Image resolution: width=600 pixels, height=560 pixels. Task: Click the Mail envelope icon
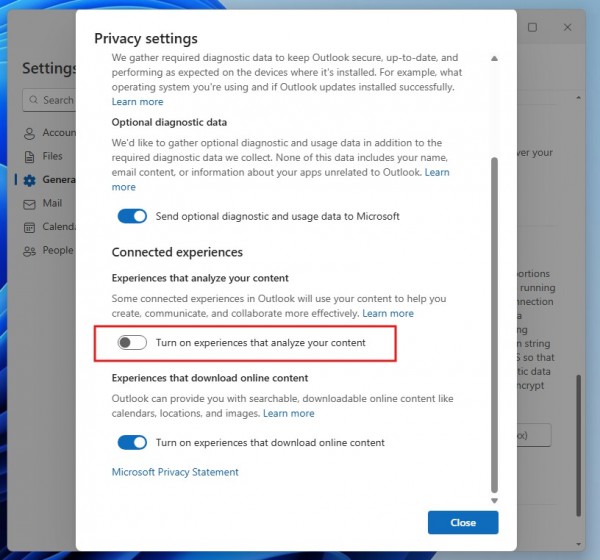pyautogui.click(x=30, y=204)
